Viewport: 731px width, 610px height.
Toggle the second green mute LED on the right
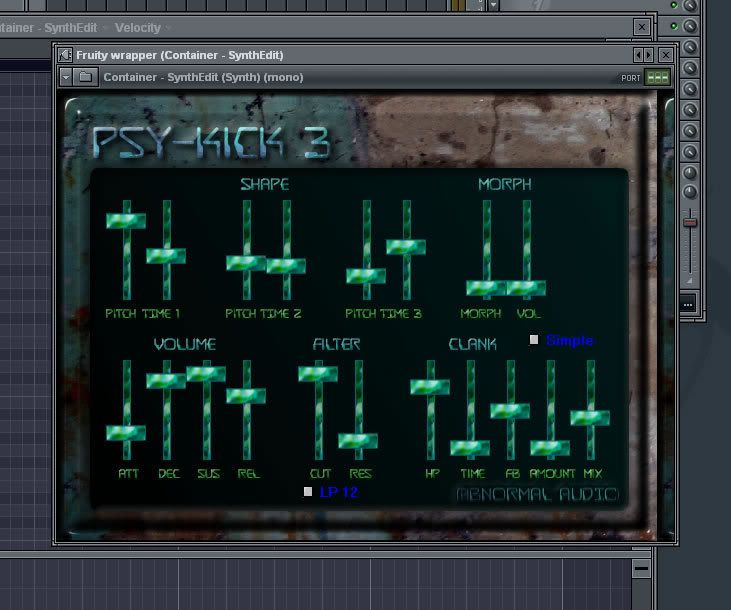pyautogui.click(x=674, y=26)
